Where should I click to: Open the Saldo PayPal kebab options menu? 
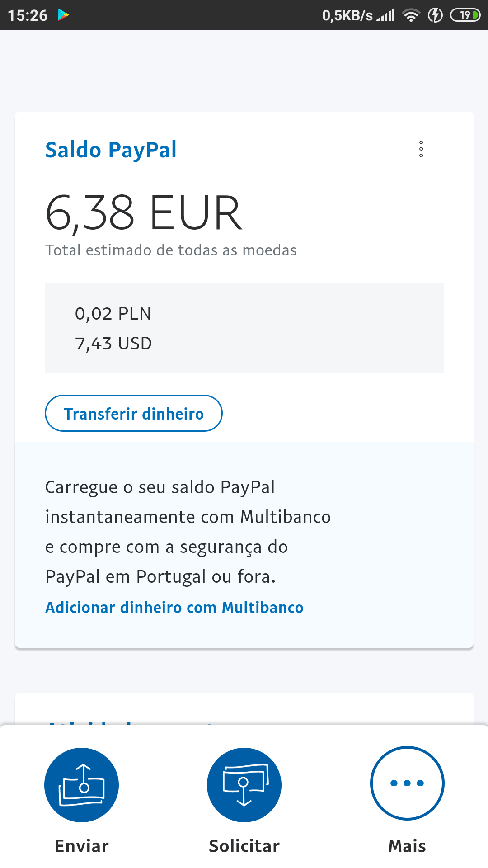421,149
